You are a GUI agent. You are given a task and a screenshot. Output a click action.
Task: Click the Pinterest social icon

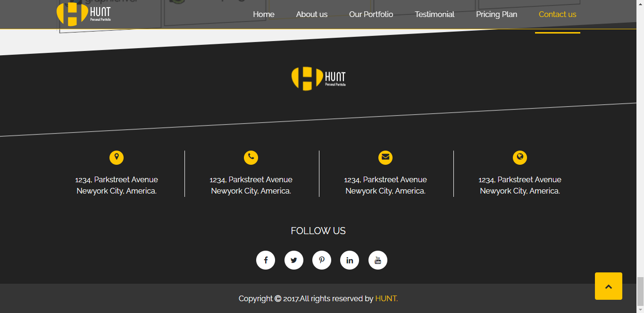(x=322, y=260)
